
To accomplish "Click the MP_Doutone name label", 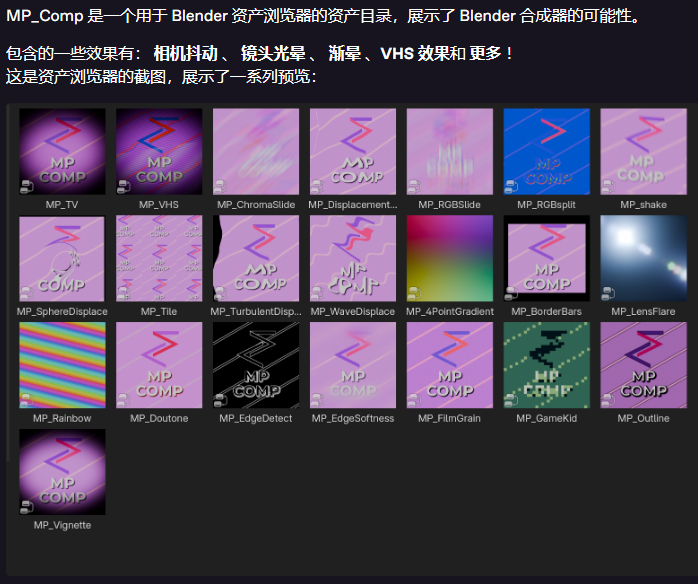I will pyautogui.click(x=159, y=418).
